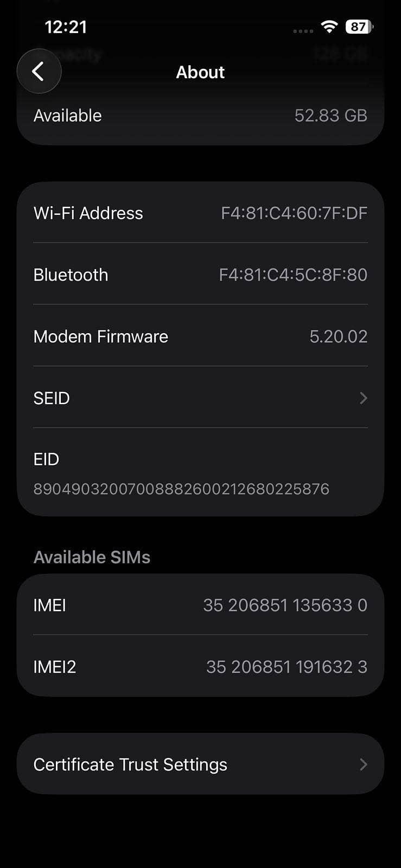Tap the Available storage value

pyautogui.click(x=330, y=116)
